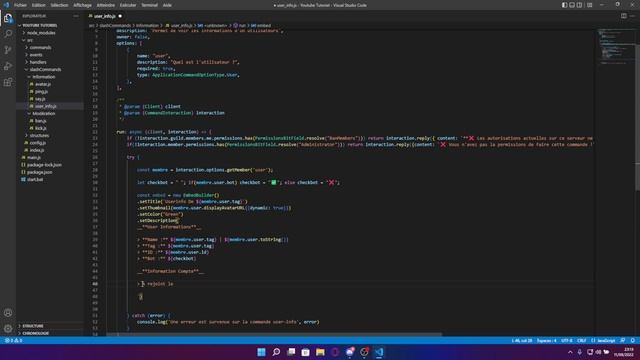
Task: Open File Explorer from the taskbar
Action: [320, 352]
